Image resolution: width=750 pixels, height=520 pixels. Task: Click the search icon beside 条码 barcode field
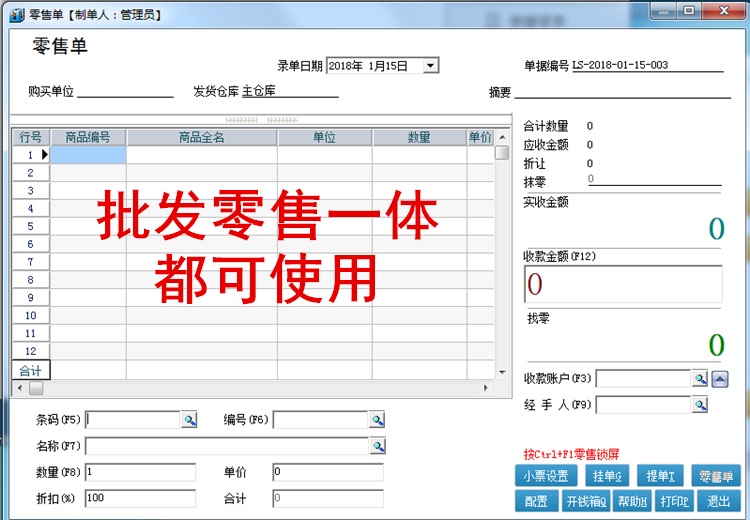189,420
